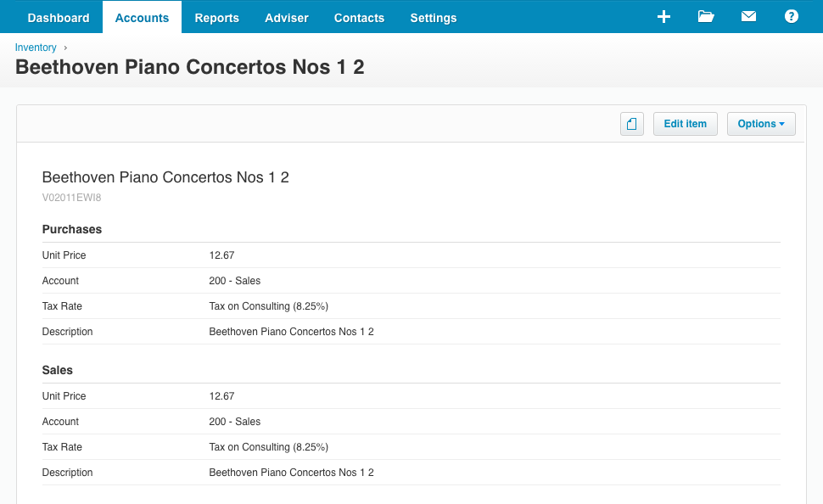Viewport: 823px width, 504px height.
Task: Go to the Reports tab
Action: 216,18
